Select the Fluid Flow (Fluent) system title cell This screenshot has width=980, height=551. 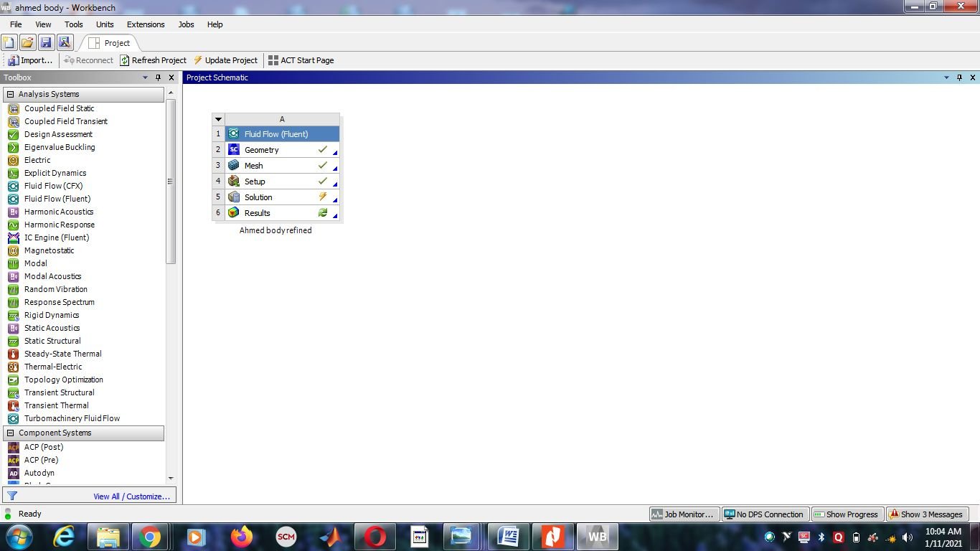pyautogui.click(x=282, y=133)
